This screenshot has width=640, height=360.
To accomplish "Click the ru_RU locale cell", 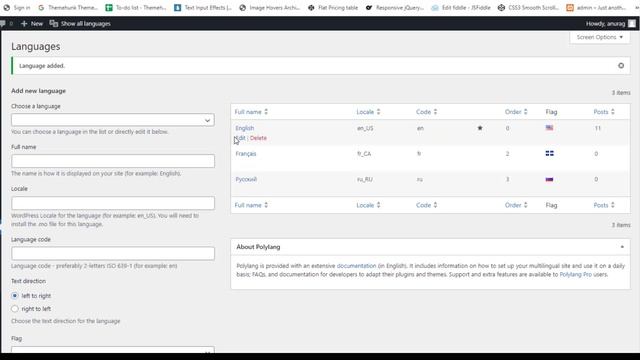I will pyautogui.click(x=365, y=179).
